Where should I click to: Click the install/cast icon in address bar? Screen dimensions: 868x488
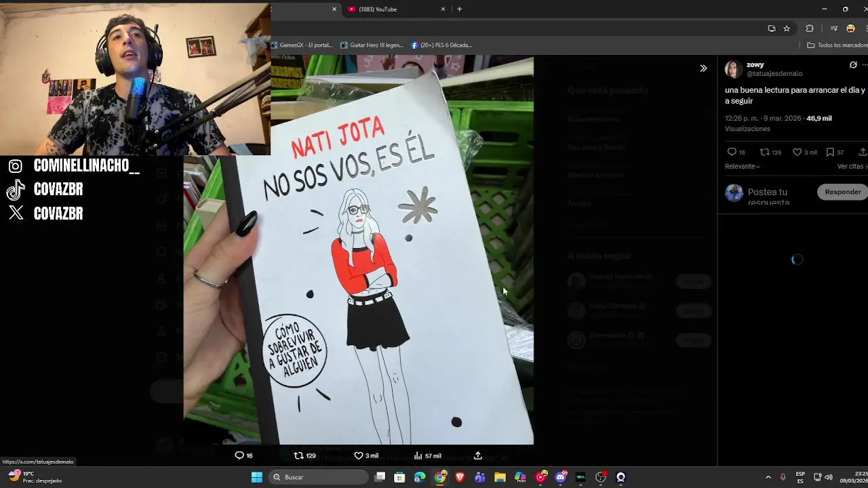pos(772,28)
